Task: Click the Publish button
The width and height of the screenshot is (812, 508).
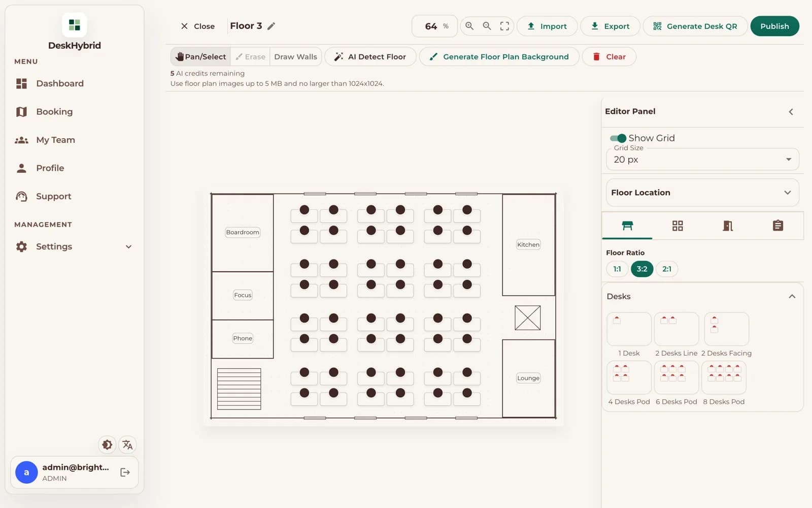Action: (774, 26)
